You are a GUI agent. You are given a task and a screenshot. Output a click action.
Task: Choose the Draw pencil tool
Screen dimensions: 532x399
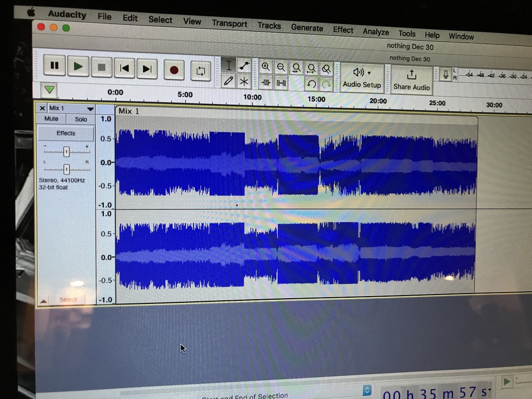229,81
